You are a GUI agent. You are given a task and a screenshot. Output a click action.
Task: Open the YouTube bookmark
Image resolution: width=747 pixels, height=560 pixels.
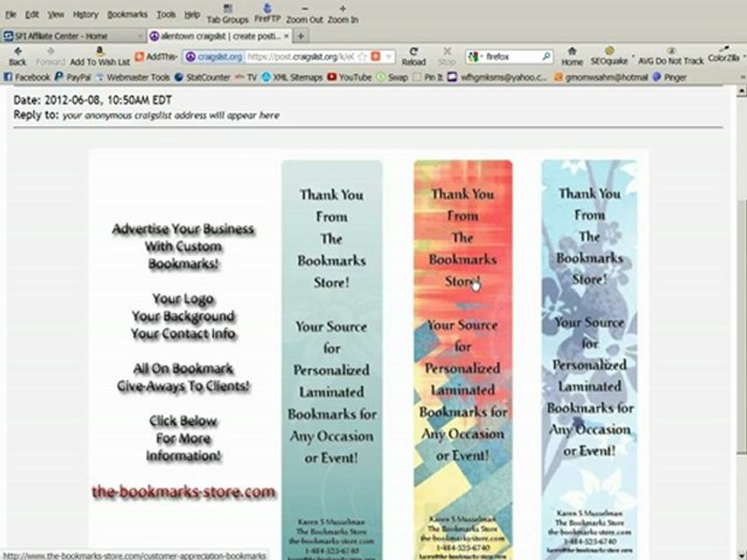click(x=349, y=77)
